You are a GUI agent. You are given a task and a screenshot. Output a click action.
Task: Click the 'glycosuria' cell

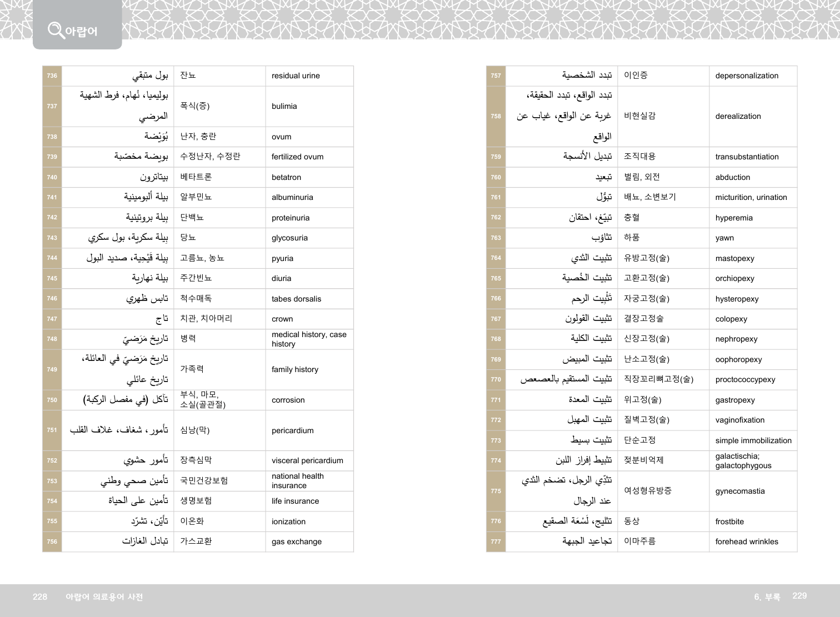289,238
